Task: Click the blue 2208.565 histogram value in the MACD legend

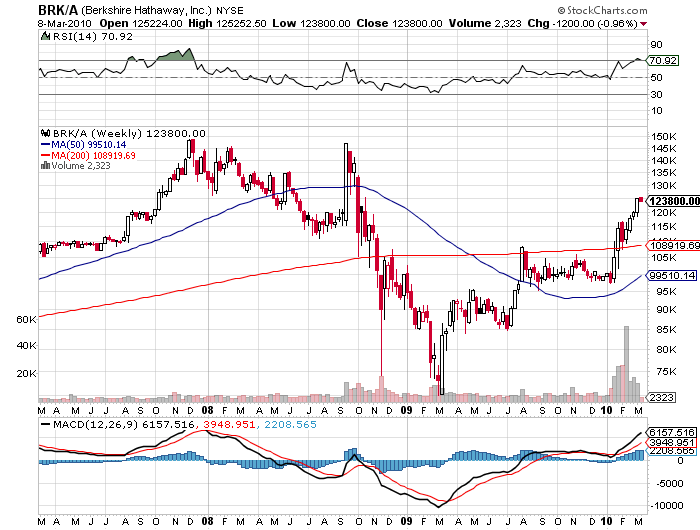Action: (290, 425)
